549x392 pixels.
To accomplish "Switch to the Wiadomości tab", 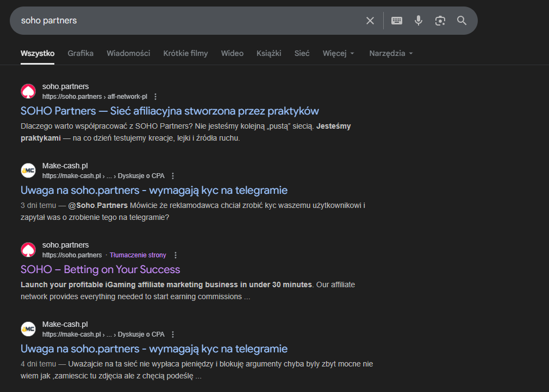I will pyautogui.click(x=128, y=53).
